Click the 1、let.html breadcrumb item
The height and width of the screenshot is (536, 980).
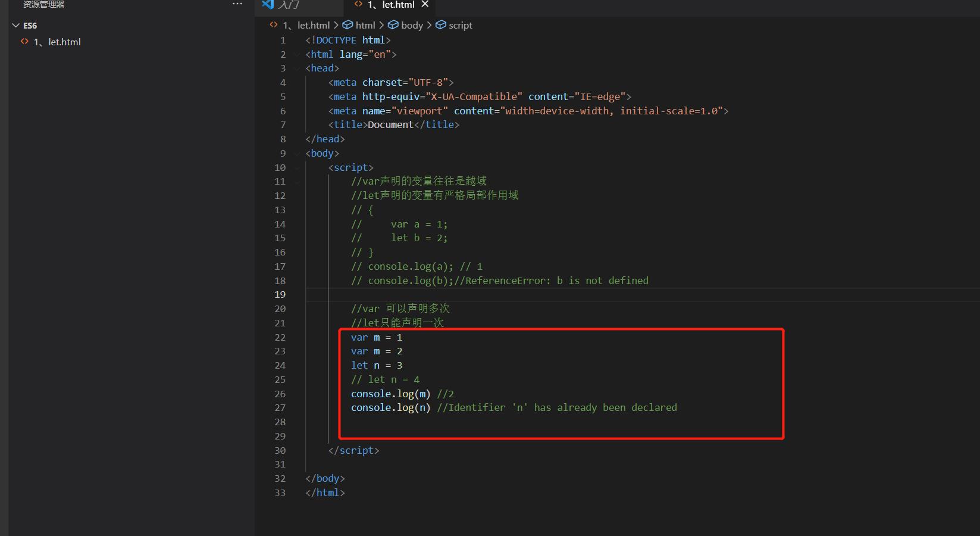point(306,25)
